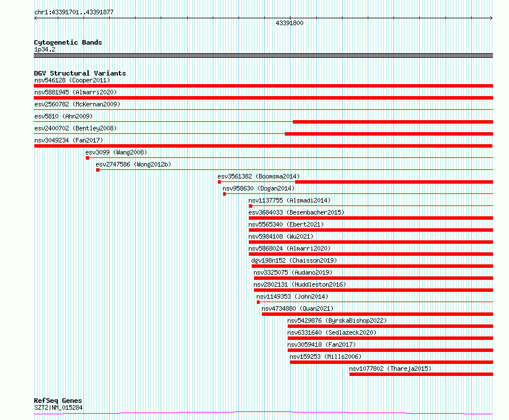
Task: Open nsv3059418 (Fan2017) variant label
Action: coord(321,344)
